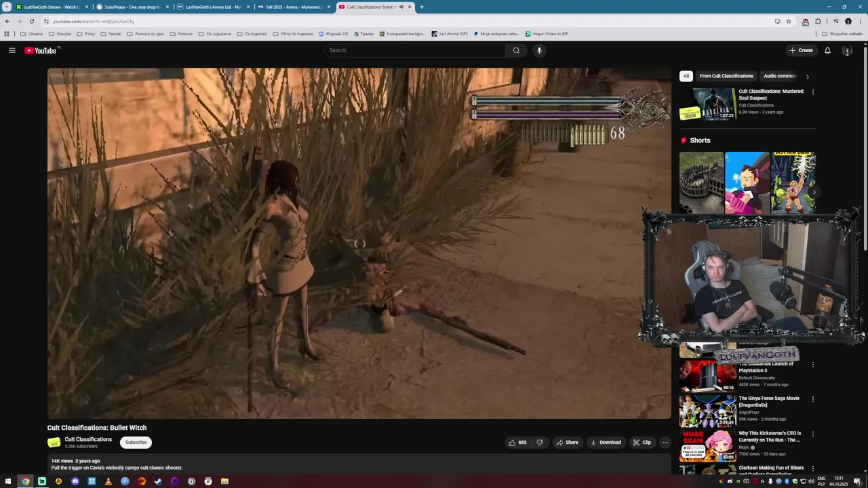The width and height of the screenshot is (868, 488).
Task: Bookmark this page with the star
Action: coord(788,21)
